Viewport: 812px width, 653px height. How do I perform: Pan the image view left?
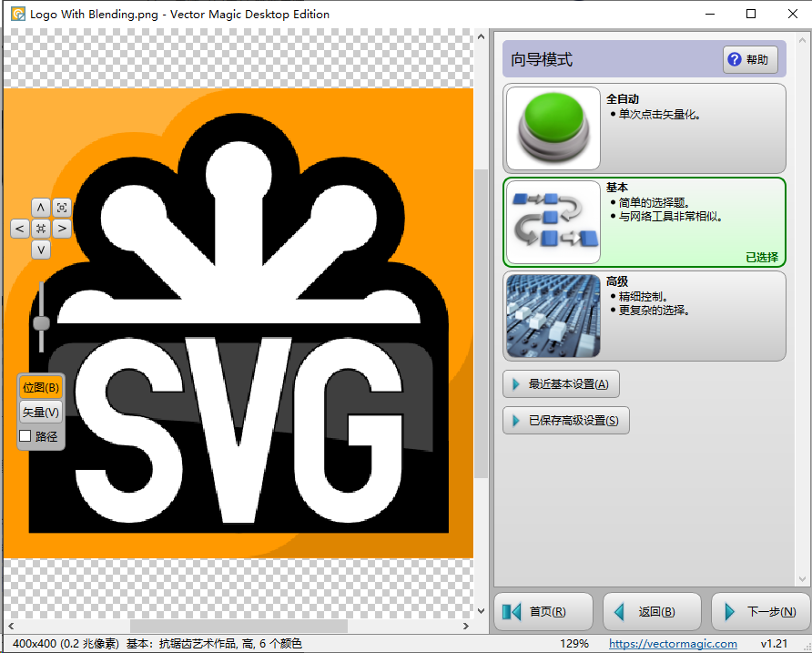tap(20, 229)
